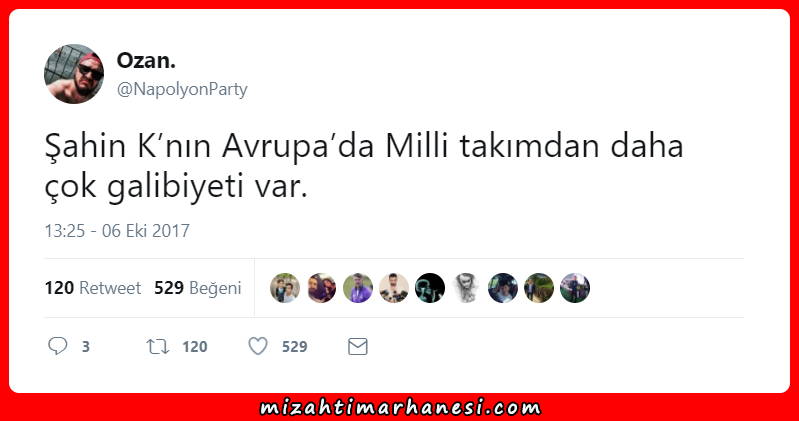Viewport: 799px width, 421px height.
Task: Open liker avatar with purple shirt
Action: click(358, 288)
